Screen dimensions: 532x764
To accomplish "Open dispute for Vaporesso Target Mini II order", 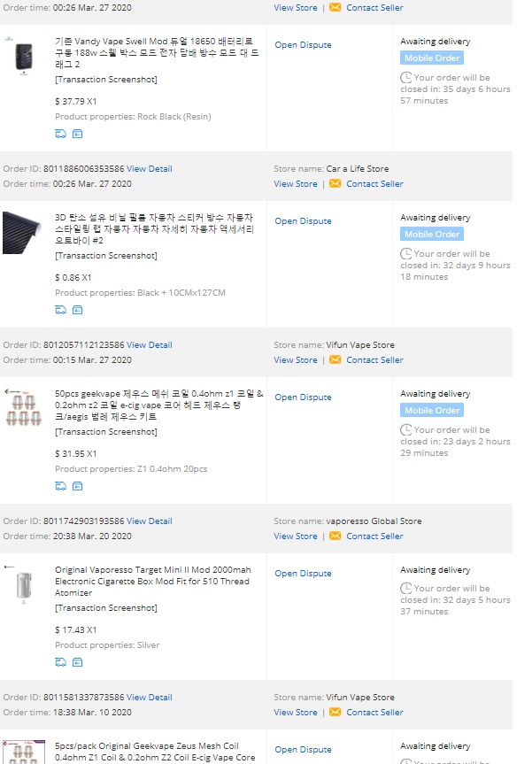I will point(303,574).
